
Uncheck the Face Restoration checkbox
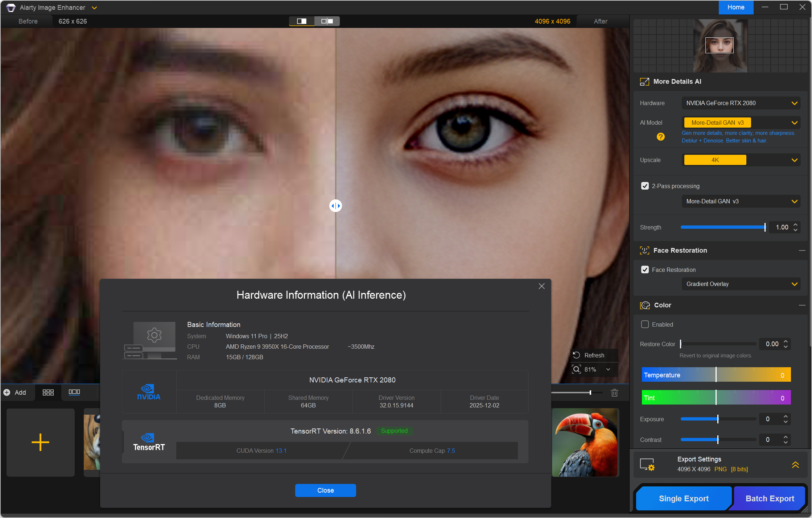pos(645,270)
